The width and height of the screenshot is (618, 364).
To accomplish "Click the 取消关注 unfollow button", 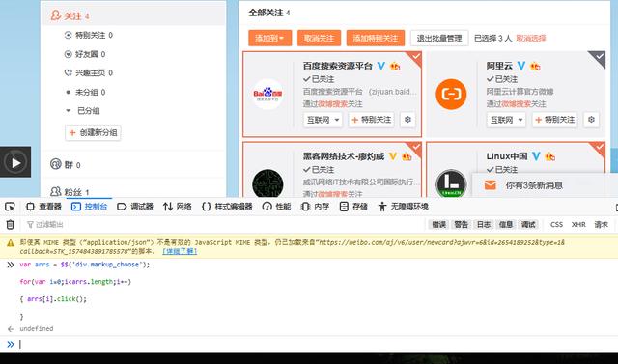I will coord(319,39).
